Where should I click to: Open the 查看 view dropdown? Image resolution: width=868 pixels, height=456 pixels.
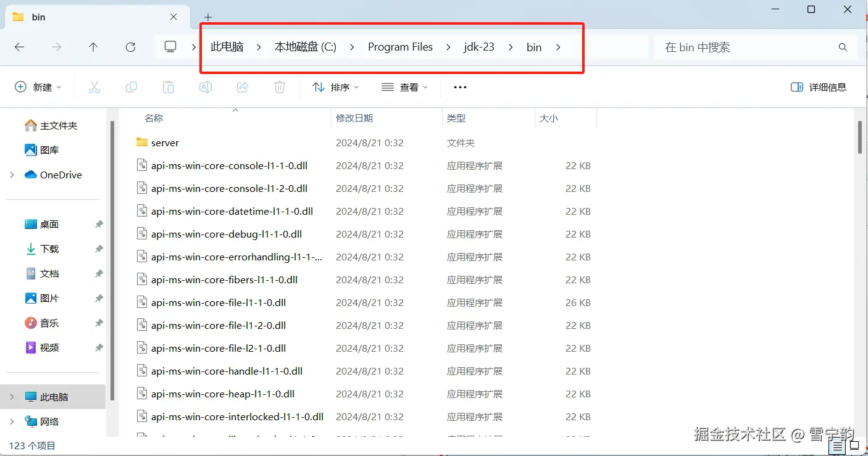404,87
